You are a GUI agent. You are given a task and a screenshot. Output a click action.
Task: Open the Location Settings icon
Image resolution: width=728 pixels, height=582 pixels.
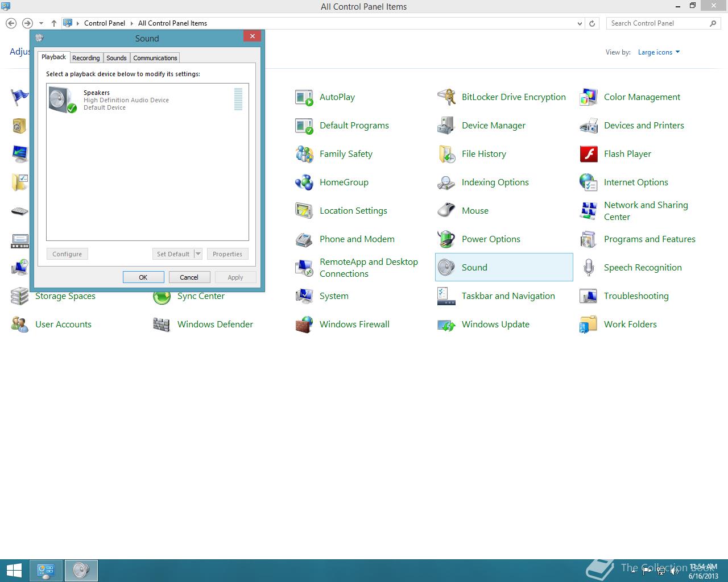pos(304,211)
